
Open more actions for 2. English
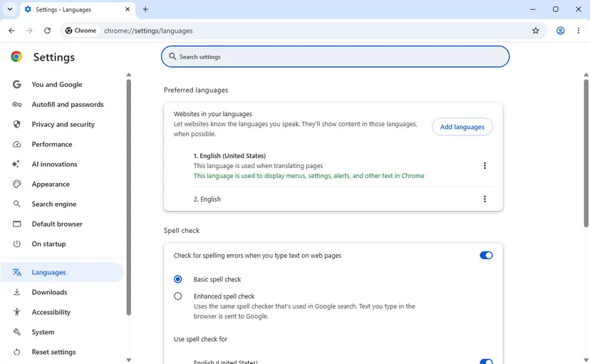pyautogui.click(x=485, y=199)
